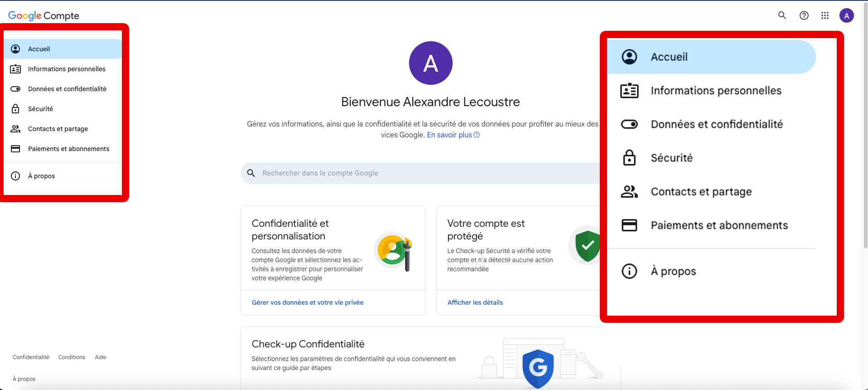Open the Google apps grid launcher
This screenshot has height=390, width=868.
pos(825,15)
